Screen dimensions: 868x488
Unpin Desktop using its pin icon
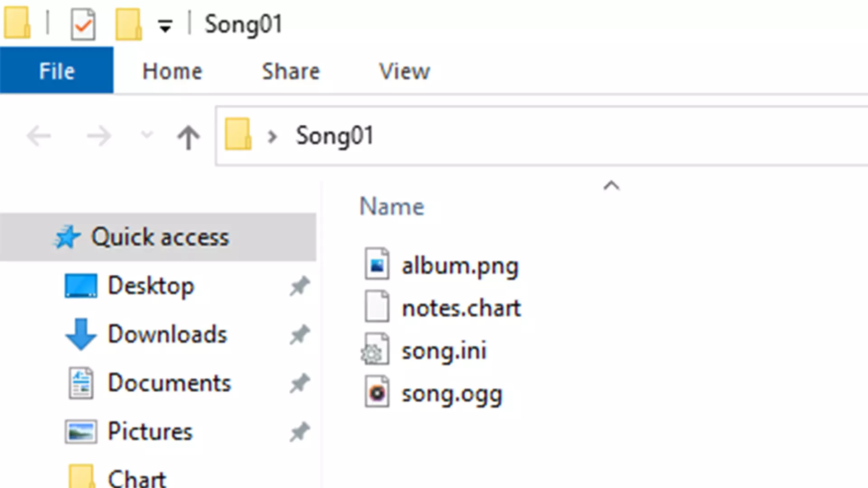click(300, 286)
